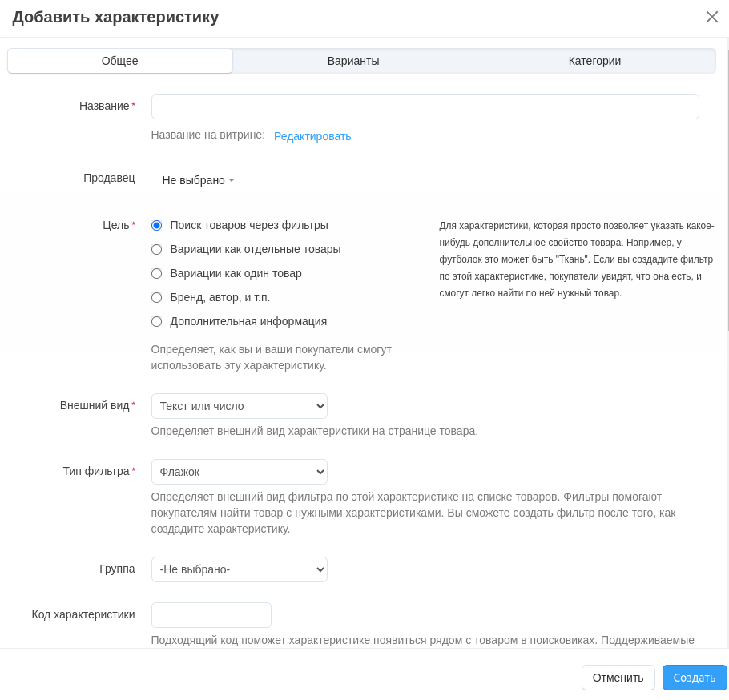Expand the Тип фильтра dropdown
Screen dimensions: 729x700
coord(239,472)
